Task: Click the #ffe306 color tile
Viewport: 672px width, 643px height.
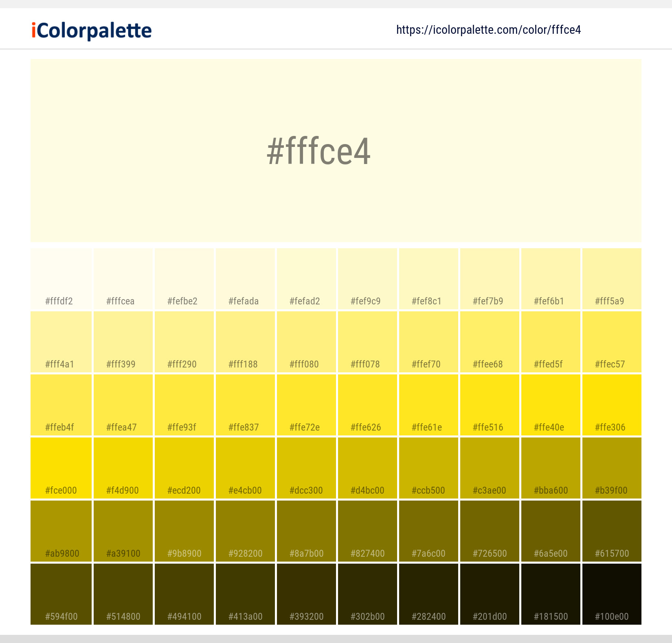Action: pos(612,405)
